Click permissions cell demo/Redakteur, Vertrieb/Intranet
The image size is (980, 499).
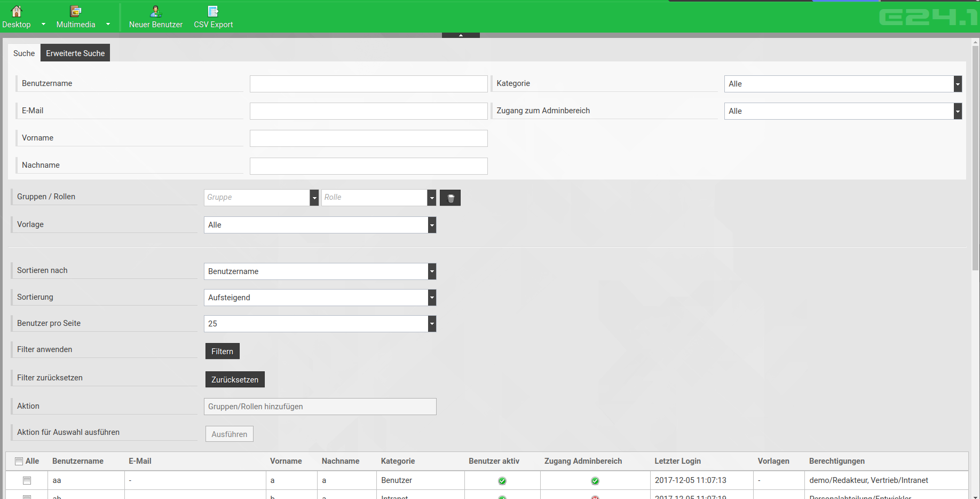(x=868, y=480)
